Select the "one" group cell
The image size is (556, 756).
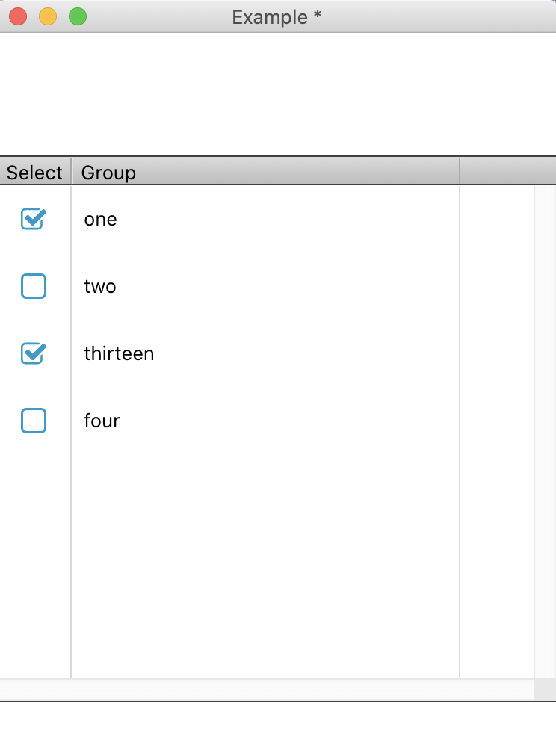click(101, 220)
